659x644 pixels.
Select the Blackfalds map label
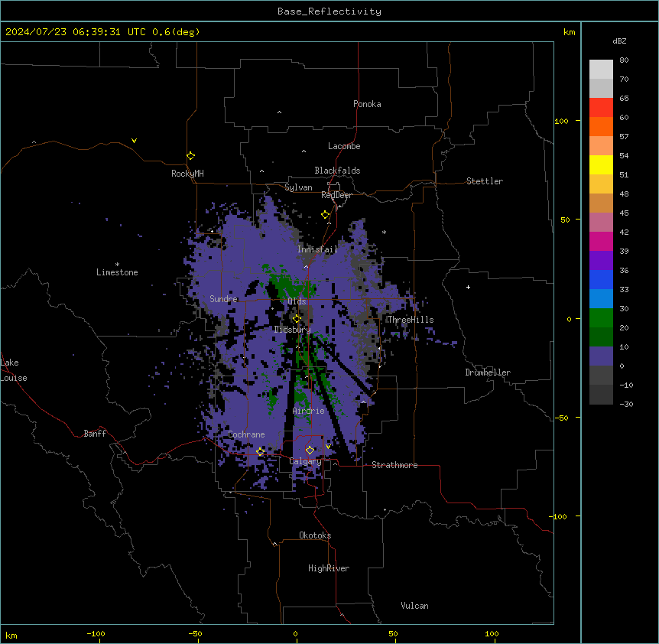[x=337, y=171]
